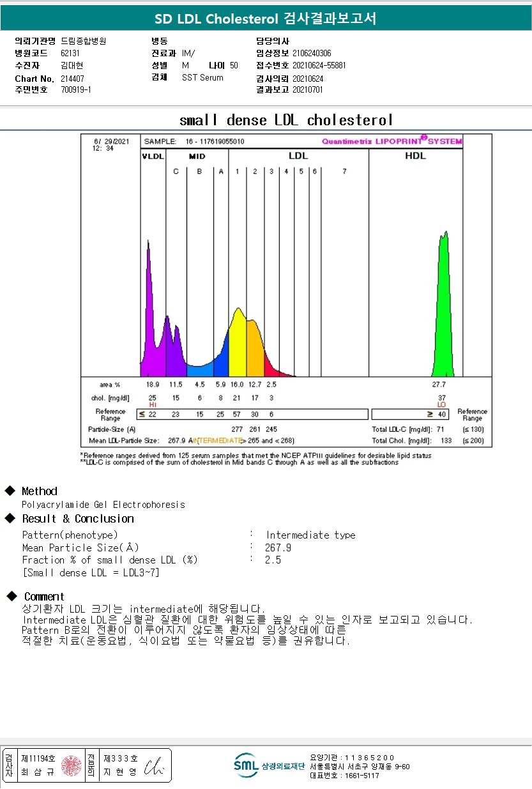Click the red round seal stamp
The width and height of the screenshot is (532, 789).
71,765
